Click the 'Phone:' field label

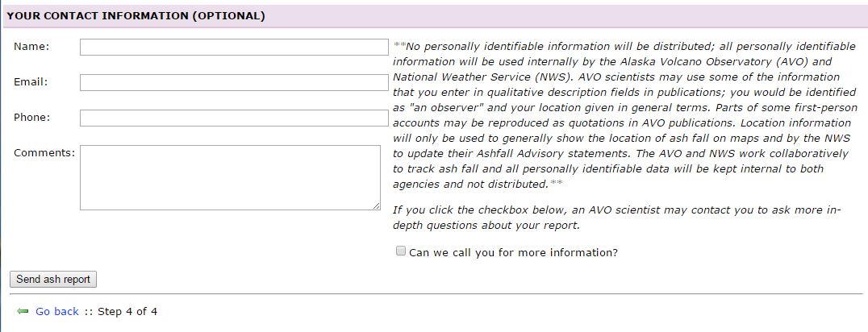pos(32,118)
